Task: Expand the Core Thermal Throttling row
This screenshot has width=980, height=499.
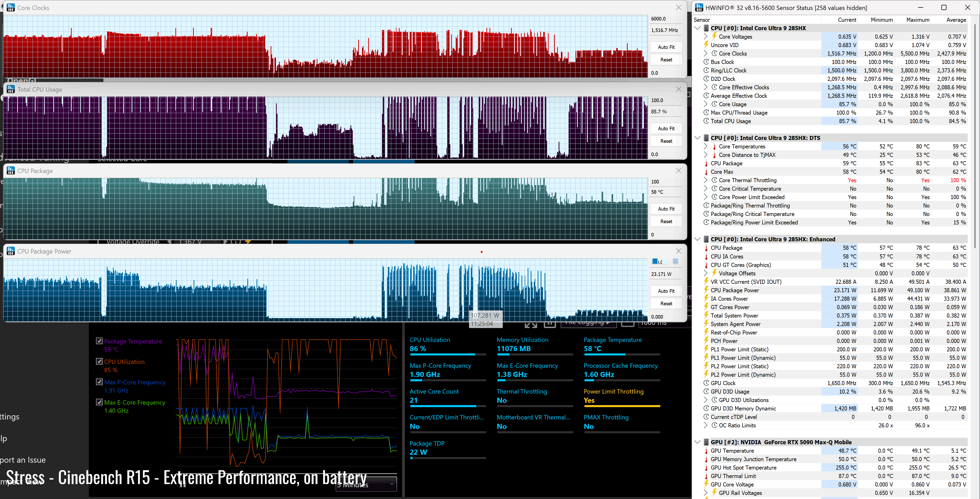Action: pyautogui.click(x=706, y=180)
